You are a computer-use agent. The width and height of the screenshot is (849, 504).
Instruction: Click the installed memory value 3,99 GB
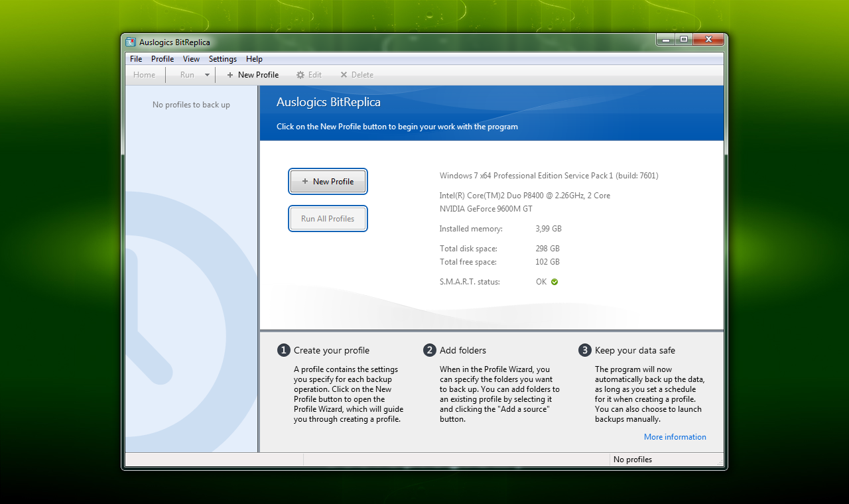pyautogui.click(x=549, y=229)
